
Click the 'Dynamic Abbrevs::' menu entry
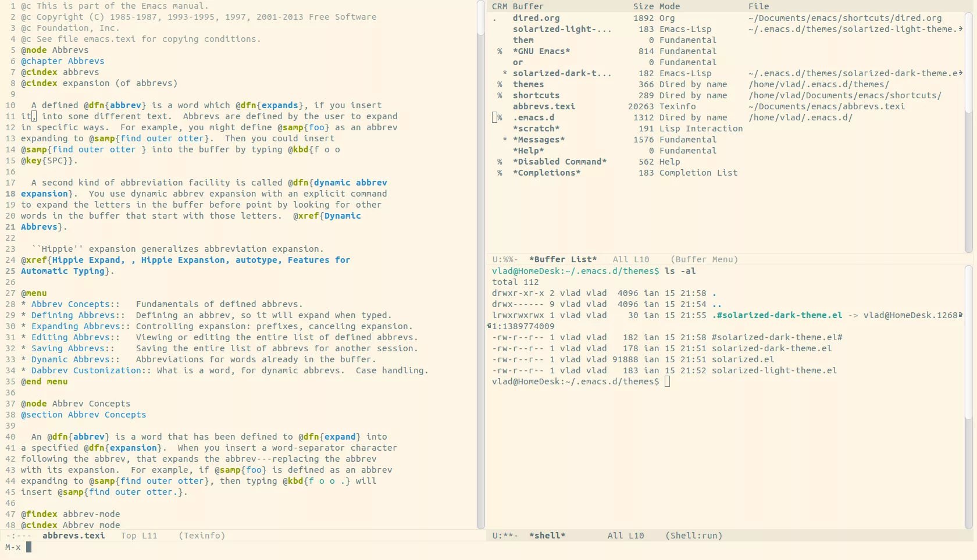click(76, 359)
